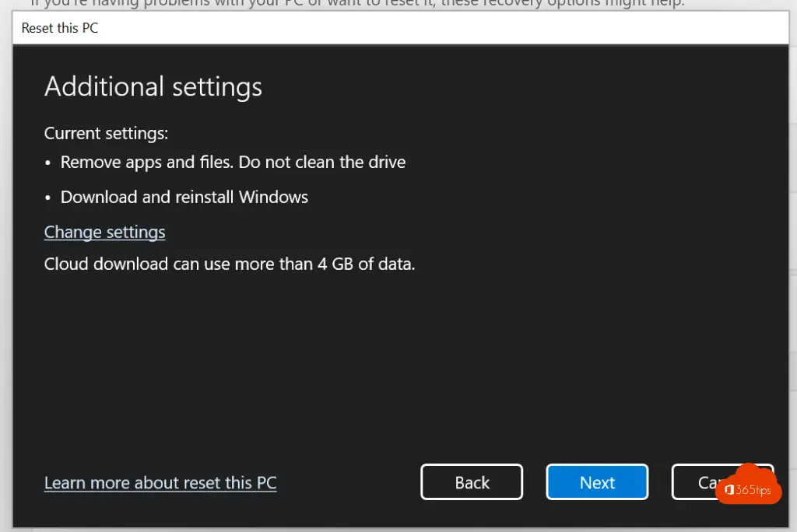
Task: Click the Cloud download data usage note
Action: (230, 264)
